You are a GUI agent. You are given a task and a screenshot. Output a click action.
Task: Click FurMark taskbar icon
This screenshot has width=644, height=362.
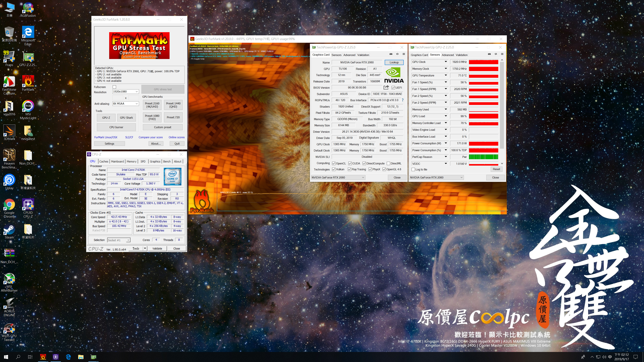click(x=43, y=357)
